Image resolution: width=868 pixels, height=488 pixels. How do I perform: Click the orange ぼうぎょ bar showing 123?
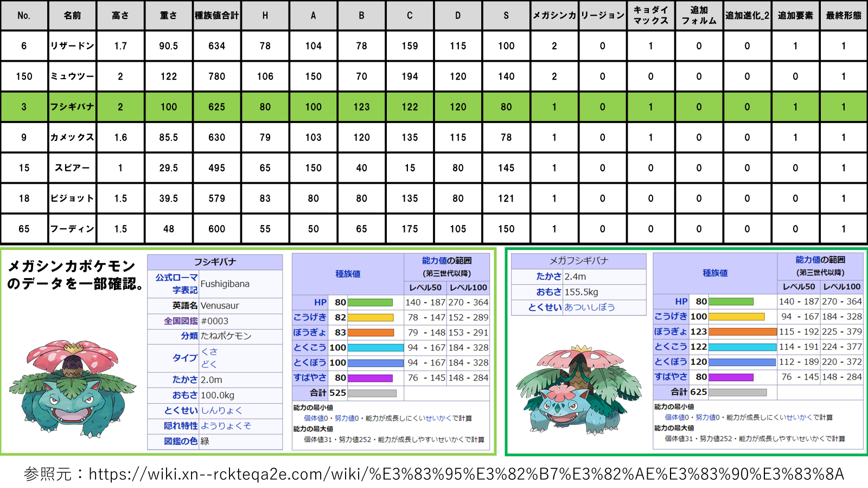click(743, 331)
